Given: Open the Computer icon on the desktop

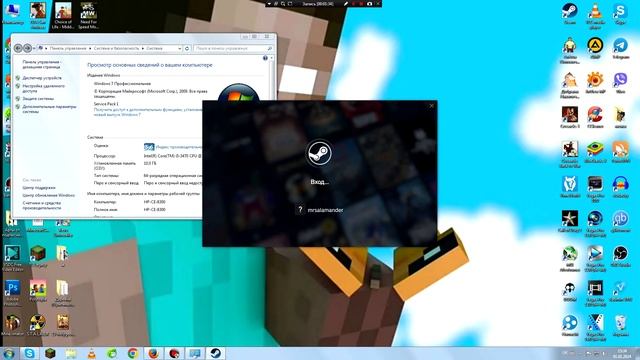Looking at the screenshot, I should tap(13, 13).
